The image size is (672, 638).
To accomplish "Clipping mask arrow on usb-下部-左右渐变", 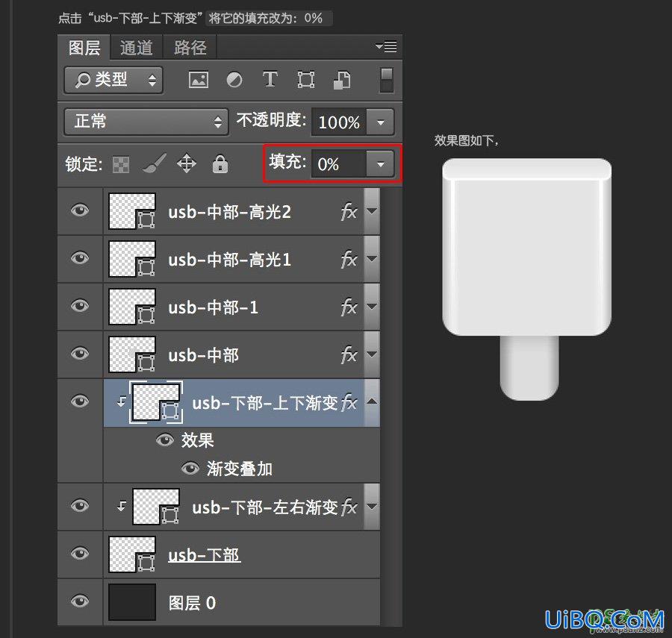I will (121, 507).
